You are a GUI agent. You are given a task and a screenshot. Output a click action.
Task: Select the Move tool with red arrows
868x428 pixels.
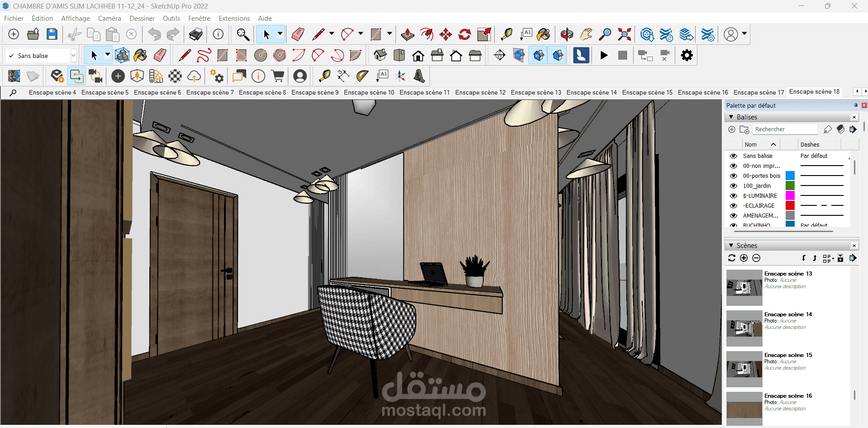pyautogui.click(x=445, y=34)
